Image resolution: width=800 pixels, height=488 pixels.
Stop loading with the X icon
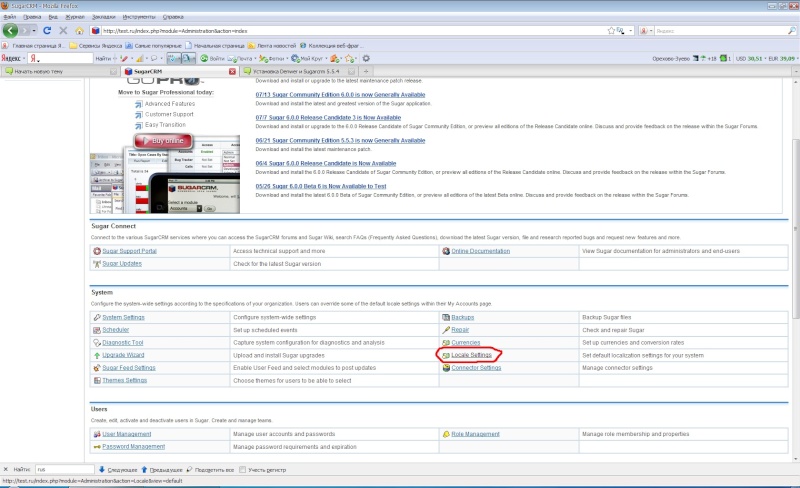point(63,31)
